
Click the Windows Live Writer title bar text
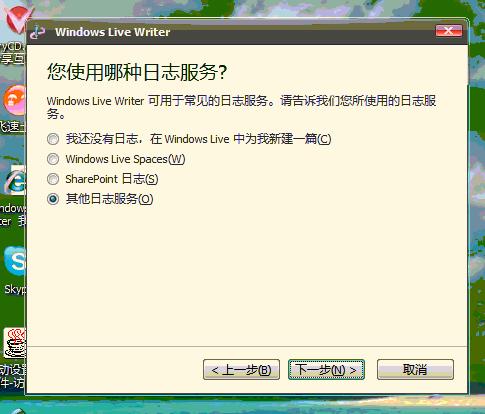click(x=113, y=32)
